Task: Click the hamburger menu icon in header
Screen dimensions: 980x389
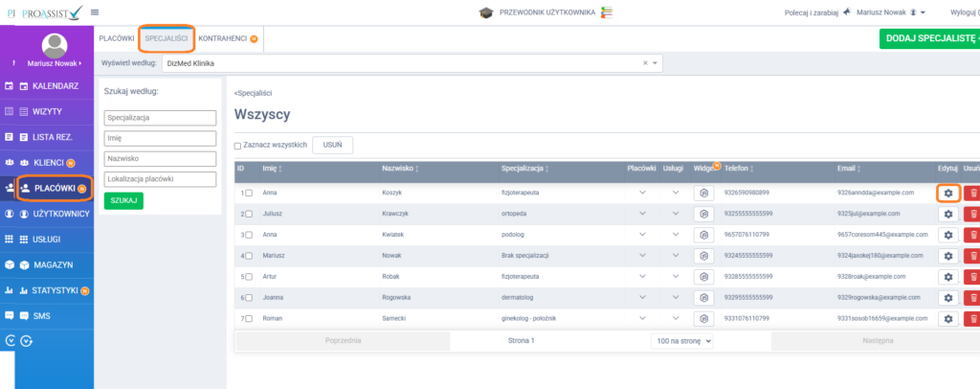Action: 95,11
